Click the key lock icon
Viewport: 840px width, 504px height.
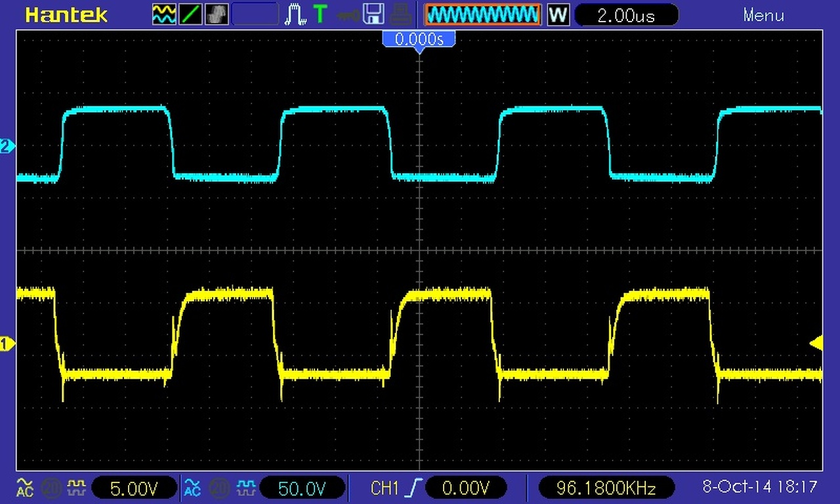pos(347,14)
